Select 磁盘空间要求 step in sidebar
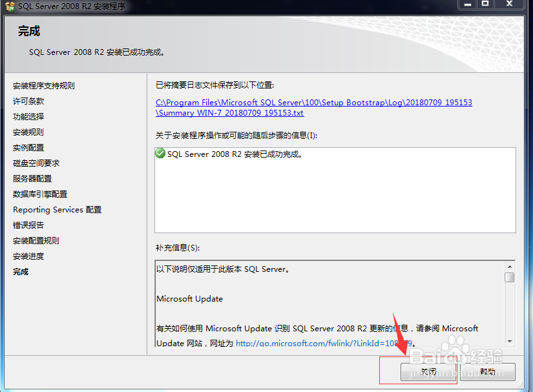Viewport: 533px width, 392px height. coord(36,163)
